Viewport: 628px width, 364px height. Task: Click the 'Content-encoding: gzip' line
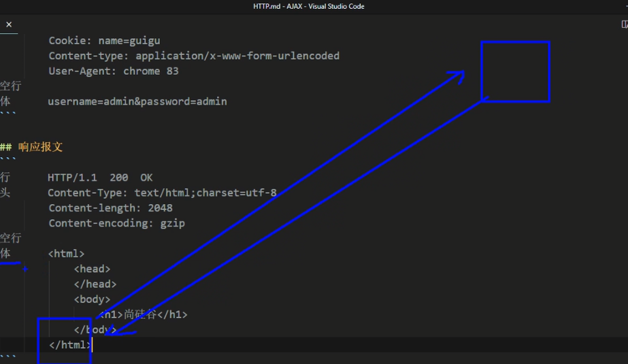117,223
